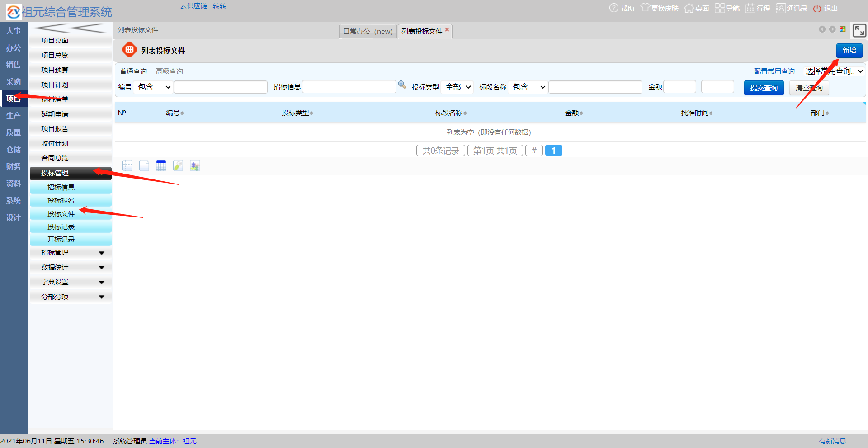
Task: Open 开标记录 in the sidebar
Action: point(71,239)
